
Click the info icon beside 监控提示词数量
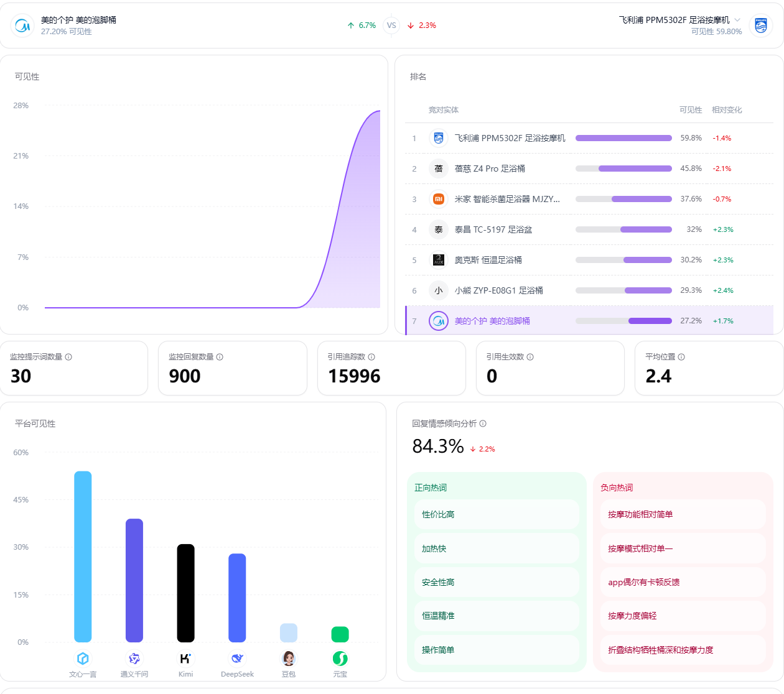[x=68, y=357]
